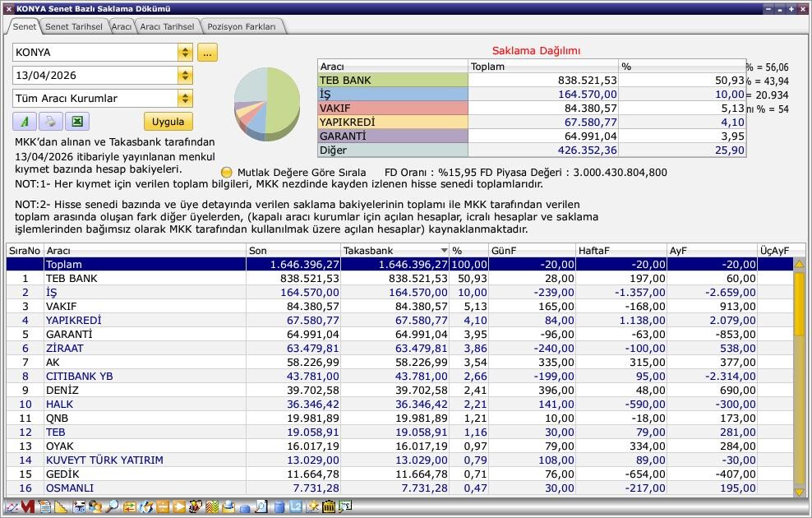Export the table with the Excel icon
The width and height of the screenshot is (812, 518).
(x=76, y=122)
